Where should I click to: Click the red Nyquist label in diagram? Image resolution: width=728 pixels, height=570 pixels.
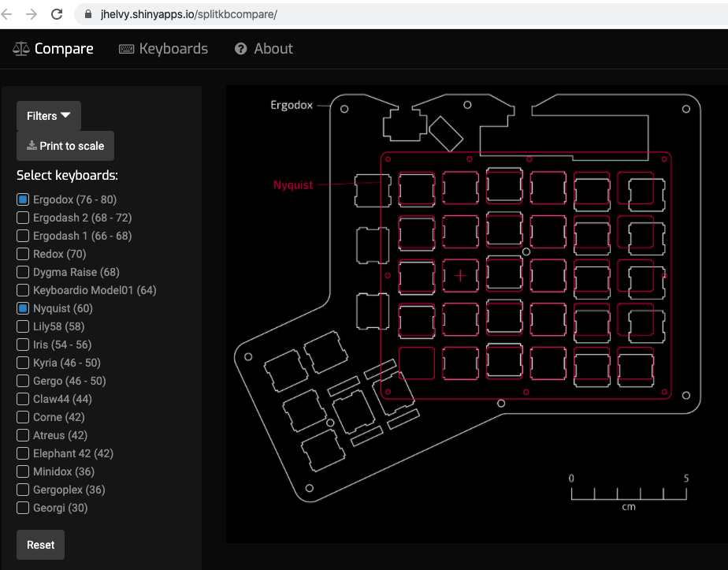point(293,185)
